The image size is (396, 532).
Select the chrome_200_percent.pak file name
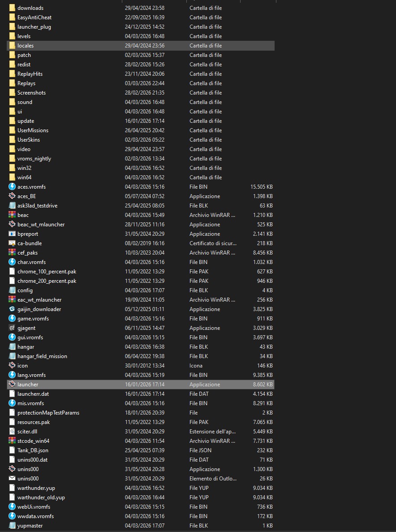point(47,281)
